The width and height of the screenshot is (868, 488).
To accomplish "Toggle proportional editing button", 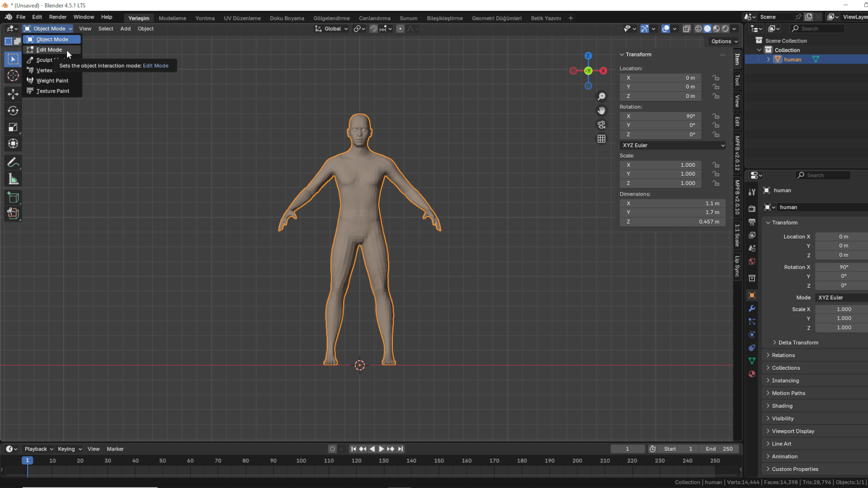I will 400,29.
